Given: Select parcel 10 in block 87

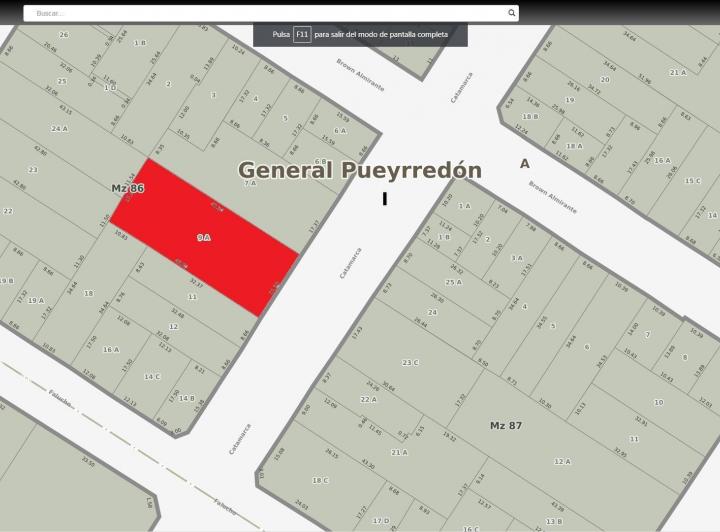Looking at the screenshot, I should tap(658, 402).
